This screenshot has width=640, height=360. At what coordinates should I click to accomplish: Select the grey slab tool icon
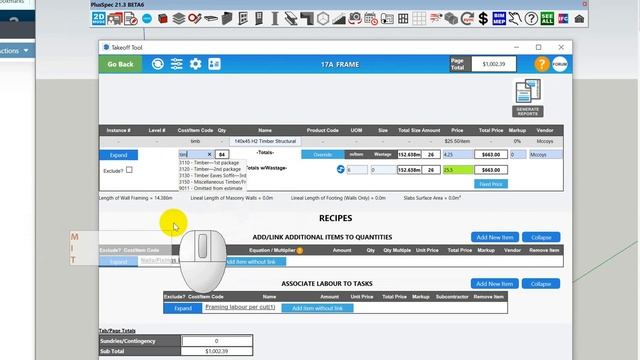coord(211,18)
